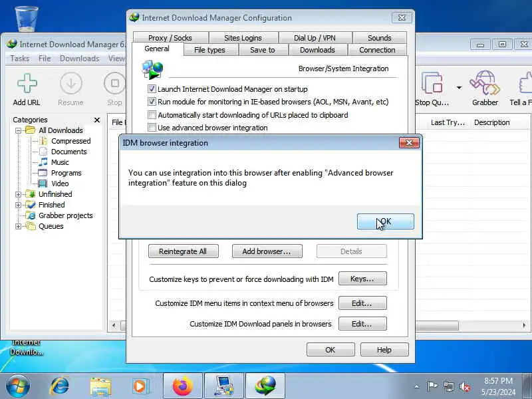The image size is (532, 399).
Task: Expand the Finished tree node
Action: (x=19, y=205)
